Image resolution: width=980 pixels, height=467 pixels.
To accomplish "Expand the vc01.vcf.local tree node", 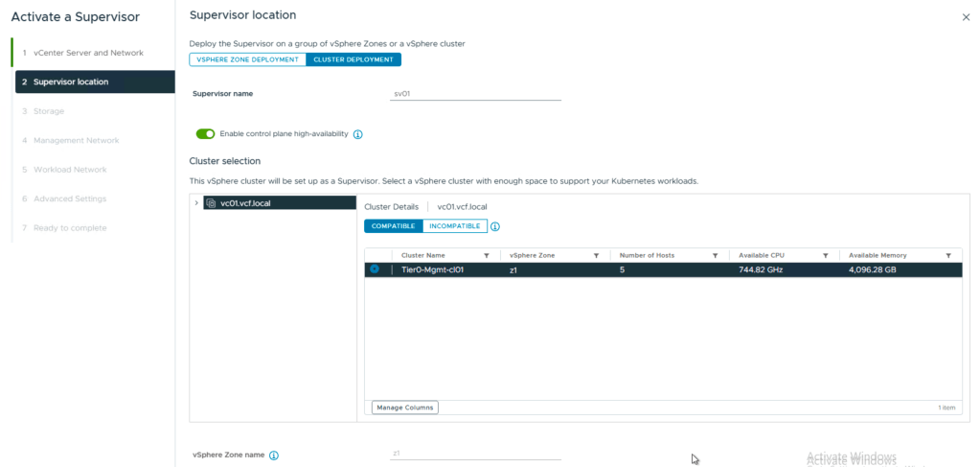I will (x=196, y=203).
